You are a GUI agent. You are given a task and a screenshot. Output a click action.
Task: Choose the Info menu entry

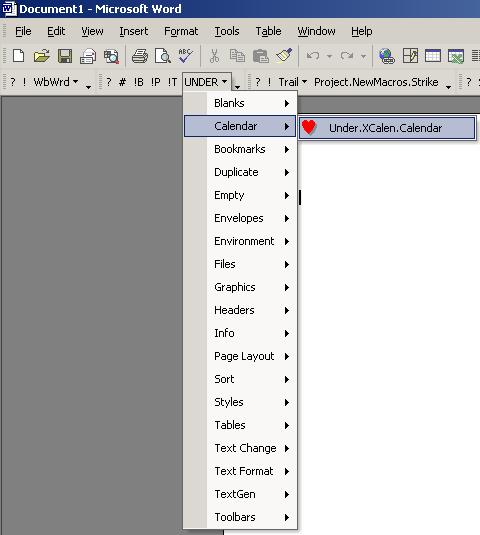coord(240,333)
